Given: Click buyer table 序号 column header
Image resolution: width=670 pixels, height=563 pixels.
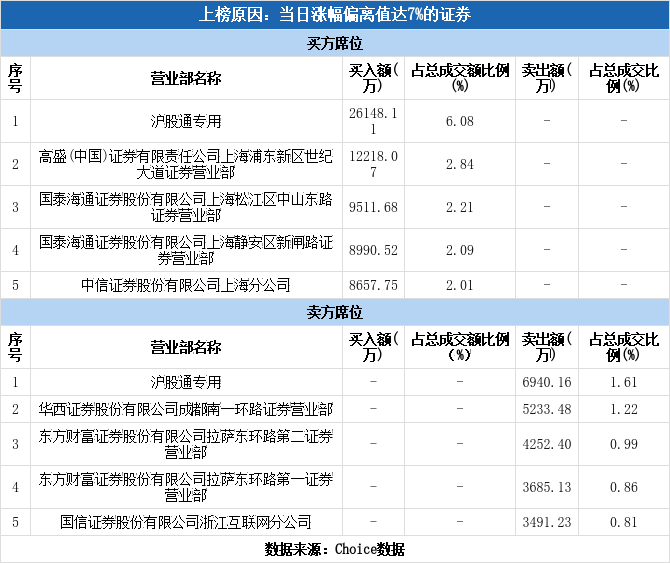Looking at the screenshot, I should tap(15, 78).
